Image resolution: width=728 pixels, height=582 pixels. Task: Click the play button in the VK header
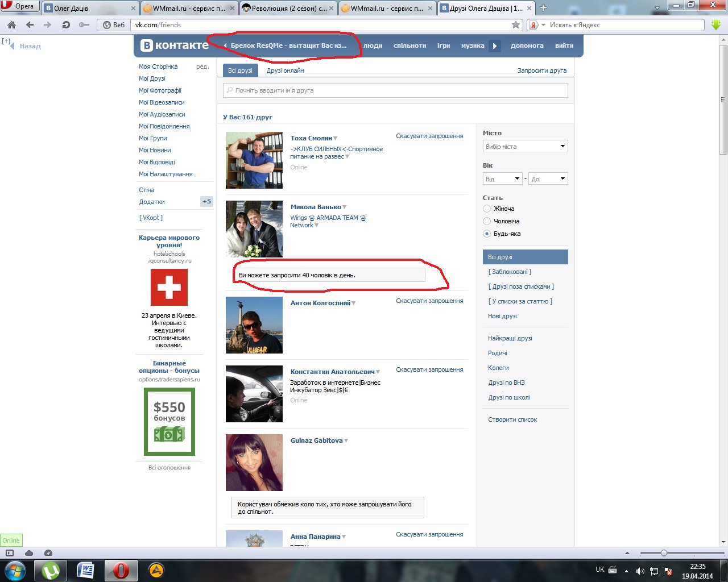(495, 46)
